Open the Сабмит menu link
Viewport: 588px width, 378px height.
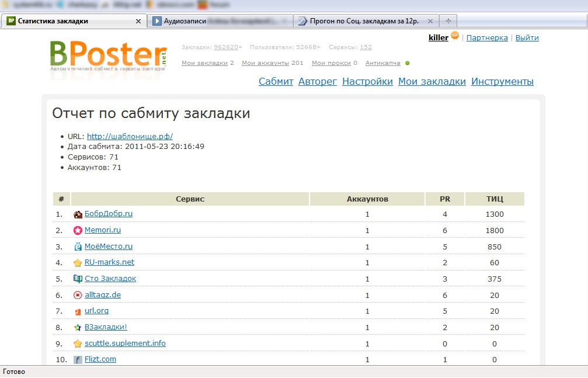(276, 81)
